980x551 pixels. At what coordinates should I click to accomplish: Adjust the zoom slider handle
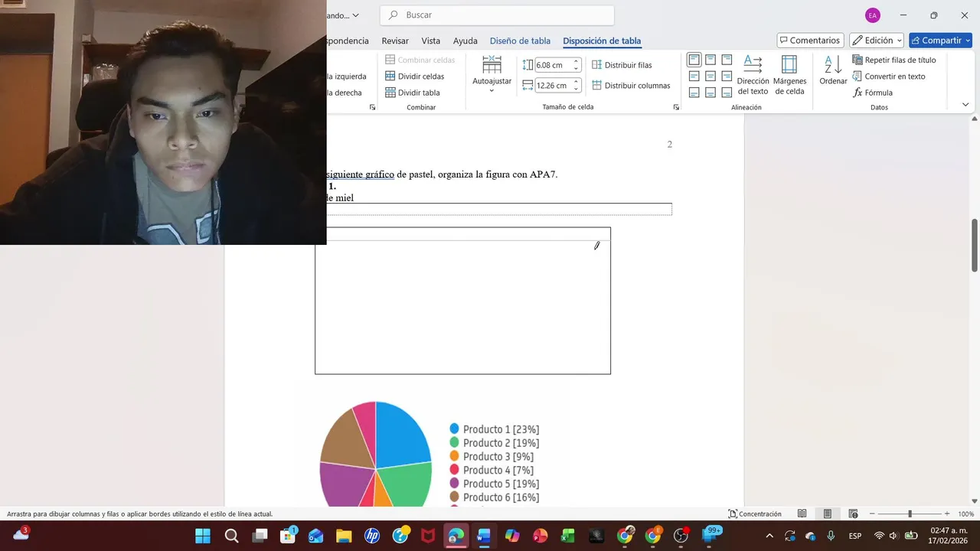910,514
